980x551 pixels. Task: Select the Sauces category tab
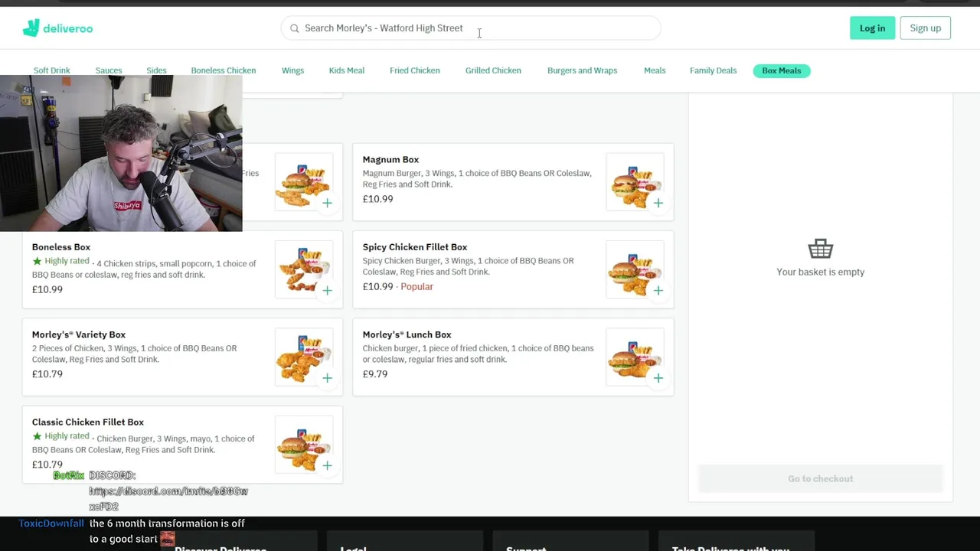pos(109,70)
